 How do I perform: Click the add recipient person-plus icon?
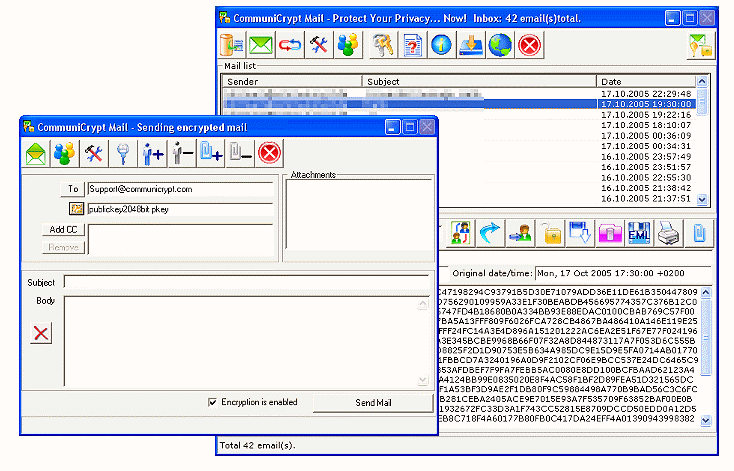(x=153, y=153)
